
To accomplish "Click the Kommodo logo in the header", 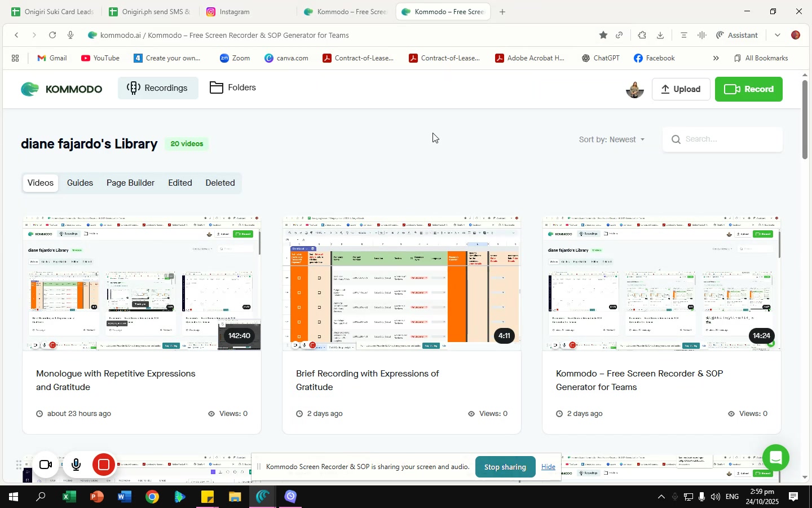I will pyautogui.click(x=61, y=89).
